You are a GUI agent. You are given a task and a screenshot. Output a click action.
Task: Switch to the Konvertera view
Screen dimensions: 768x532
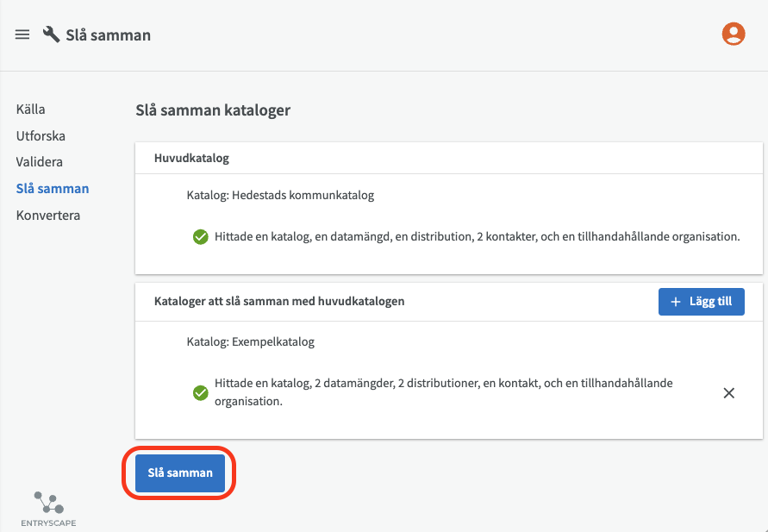tap(48, 216)
